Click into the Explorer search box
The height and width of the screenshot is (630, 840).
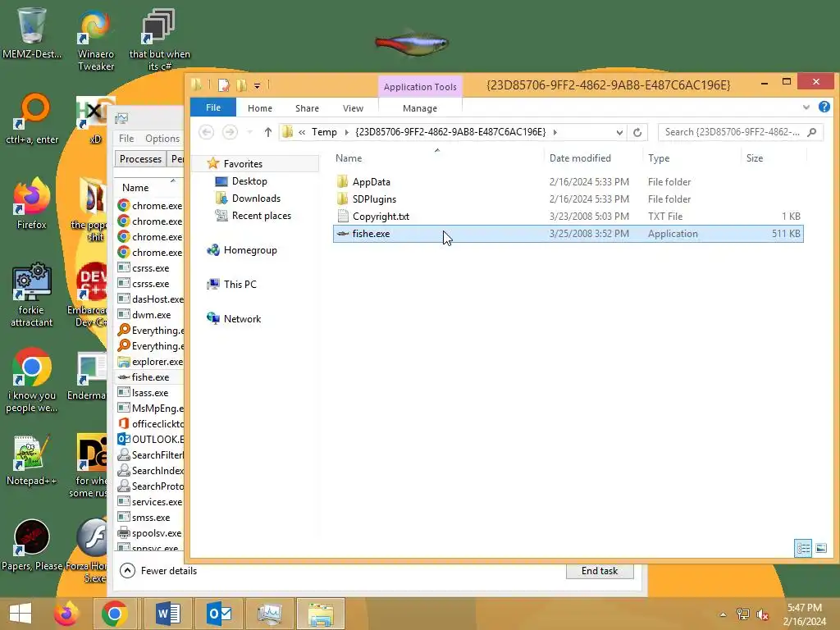coord(739,132)
